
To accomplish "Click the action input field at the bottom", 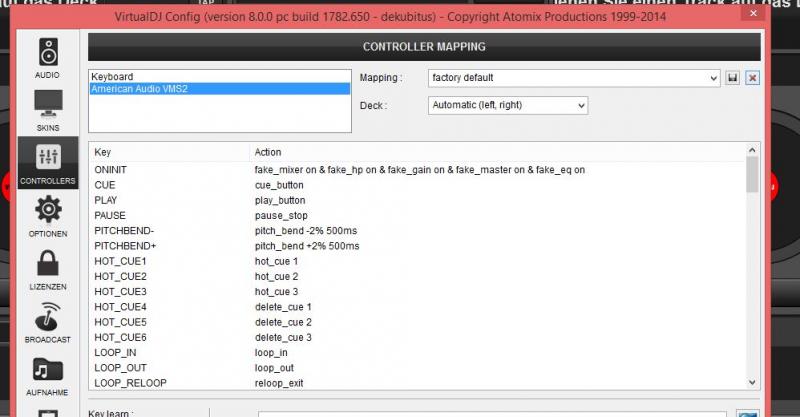I will point(492,414).
